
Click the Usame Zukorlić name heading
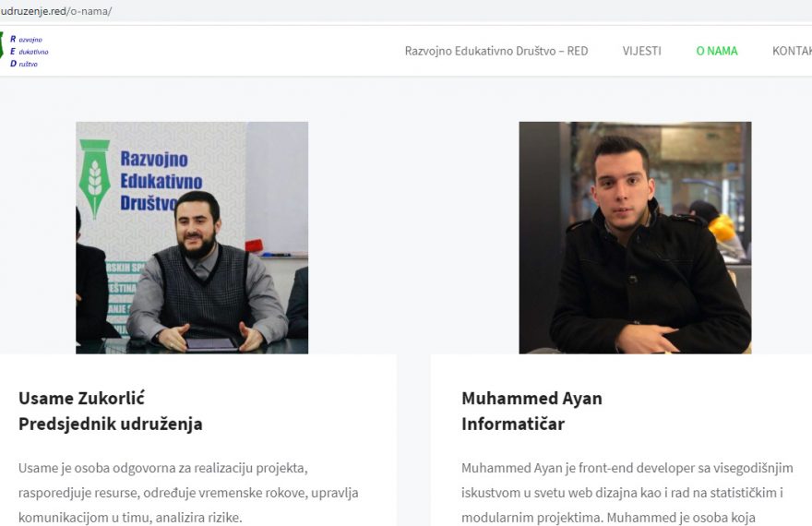coord(81,398)
